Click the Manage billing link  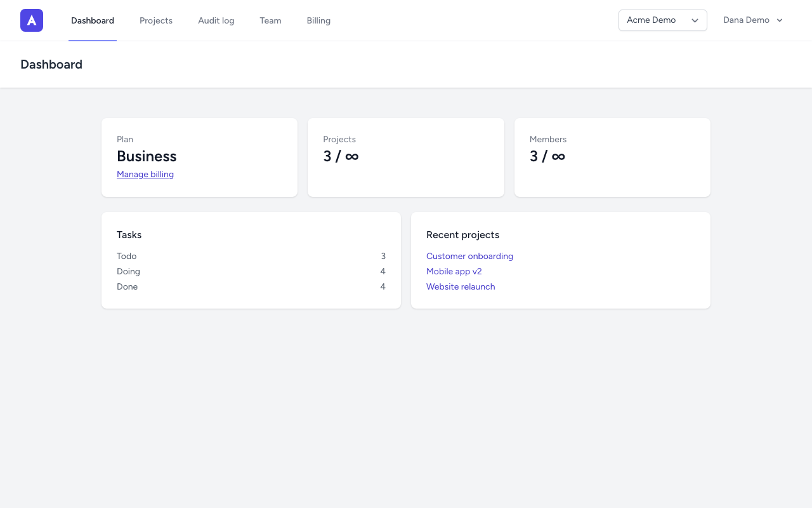pos(145,174)
